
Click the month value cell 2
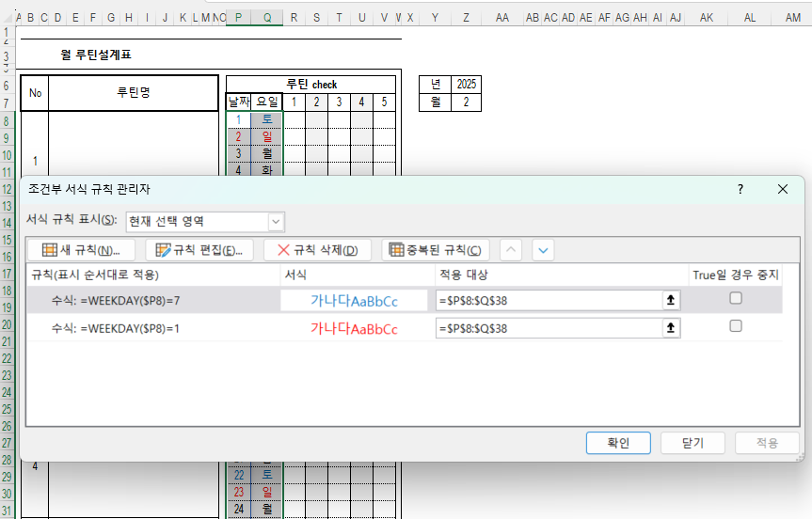(466, 102)
